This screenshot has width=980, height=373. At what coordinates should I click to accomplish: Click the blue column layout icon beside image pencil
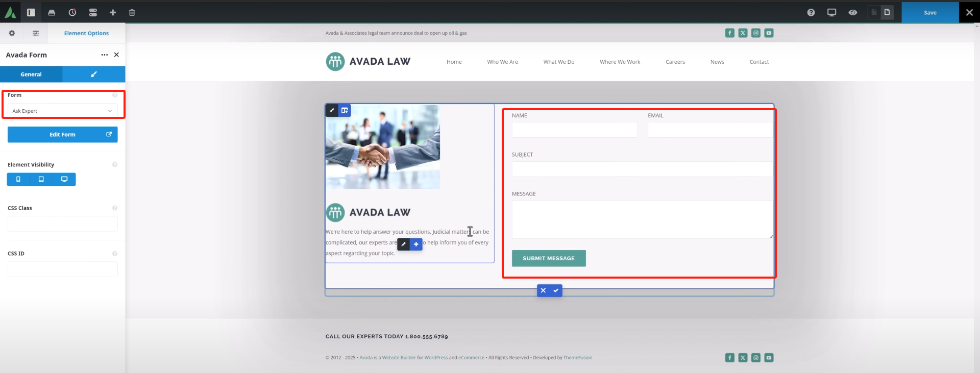click(345, 110)
